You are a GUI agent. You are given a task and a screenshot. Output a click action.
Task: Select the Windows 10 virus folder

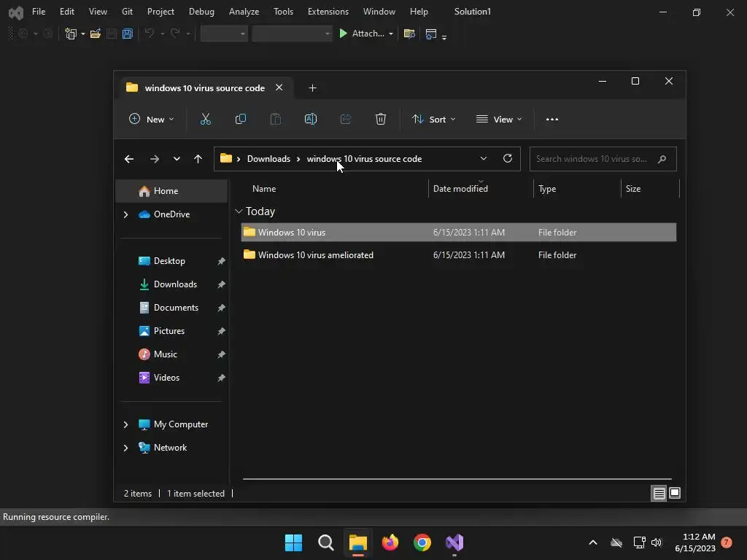(x=458, y=233)
